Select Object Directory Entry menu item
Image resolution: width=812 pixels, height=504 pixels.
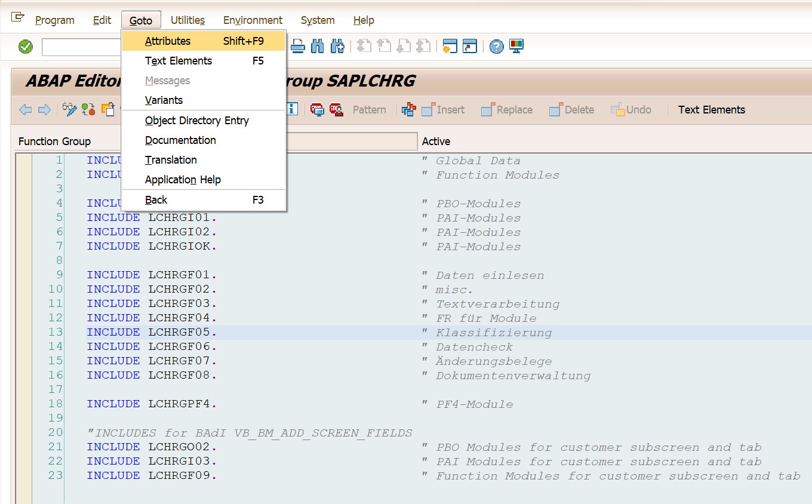[196, 121]
